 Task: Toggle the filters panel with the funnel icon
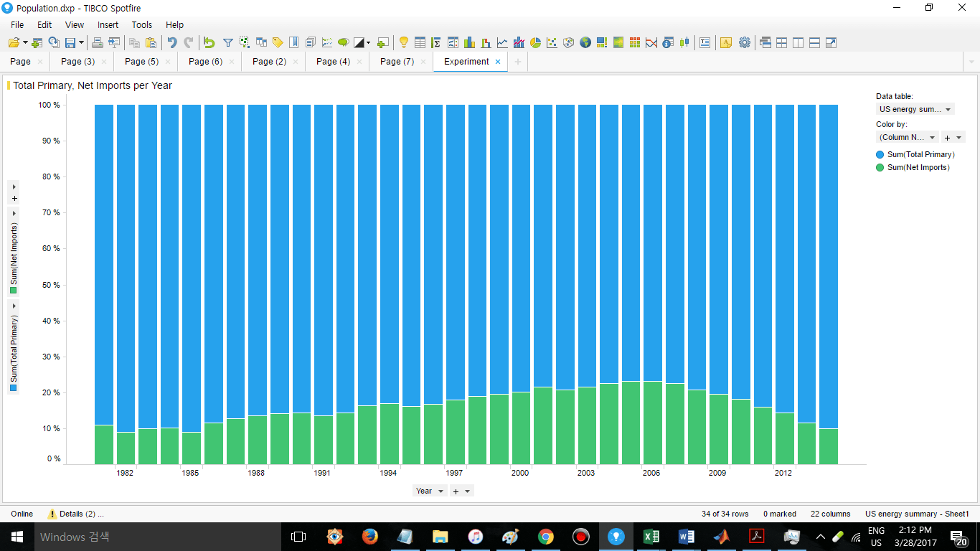click(x=227, y=42)
